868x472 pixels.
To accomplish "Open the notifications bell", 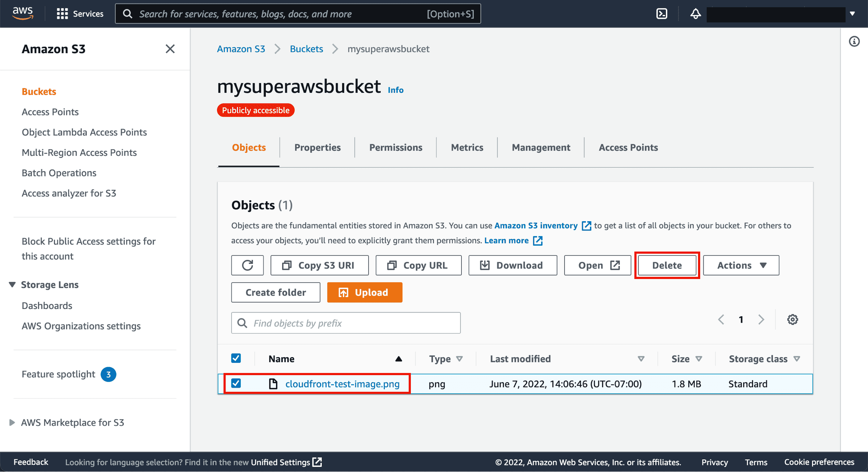I will (x=695, y=14).
